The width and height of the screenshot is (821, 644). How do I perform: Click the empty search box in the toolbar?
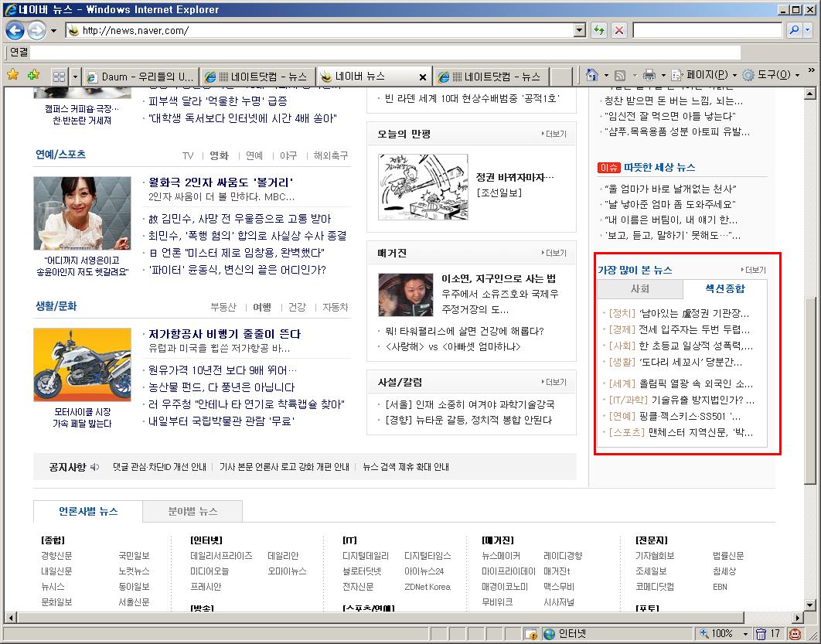click(707, 30)
